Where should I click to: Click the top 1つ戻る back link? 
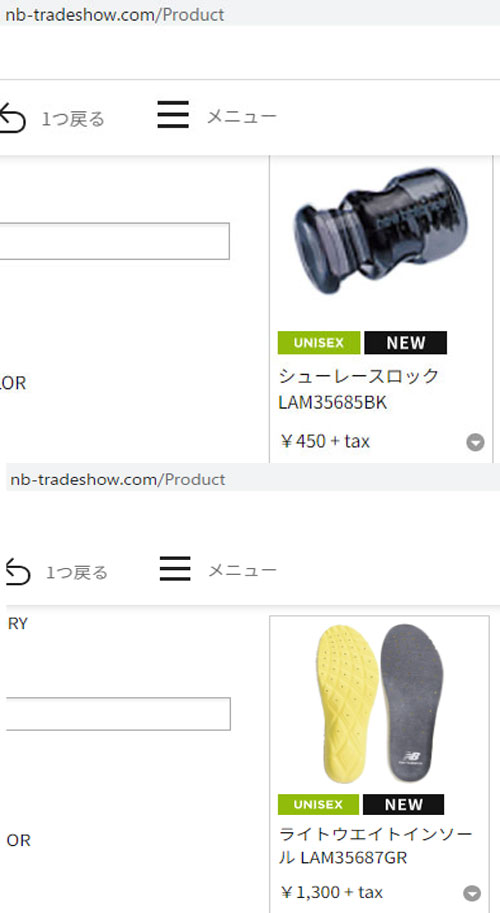pos(73,119)
